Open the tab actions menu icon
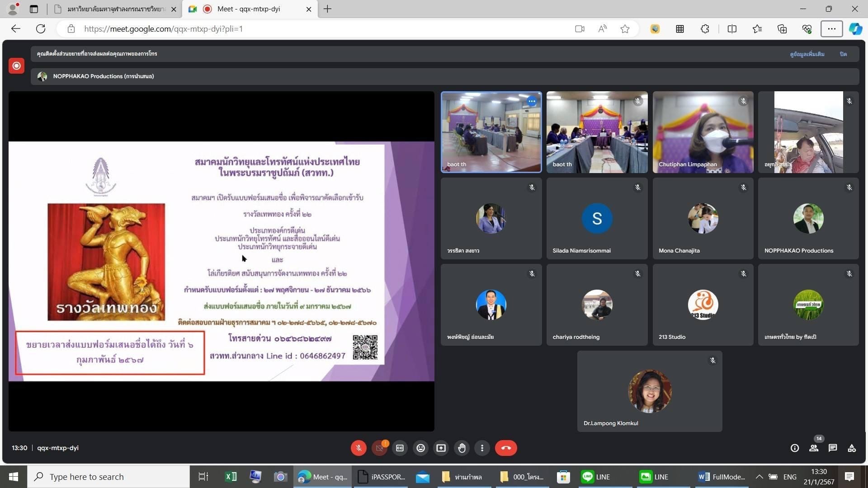Image resolution: width=868 pixels, height=488 pixels. click(34, 9)
